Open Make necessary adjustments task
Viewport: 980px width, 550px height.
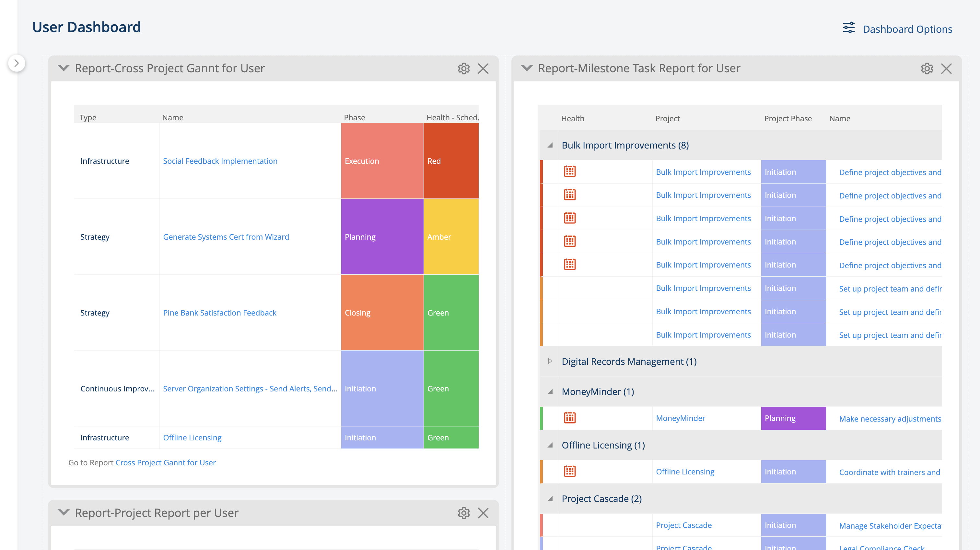[890, 418]
